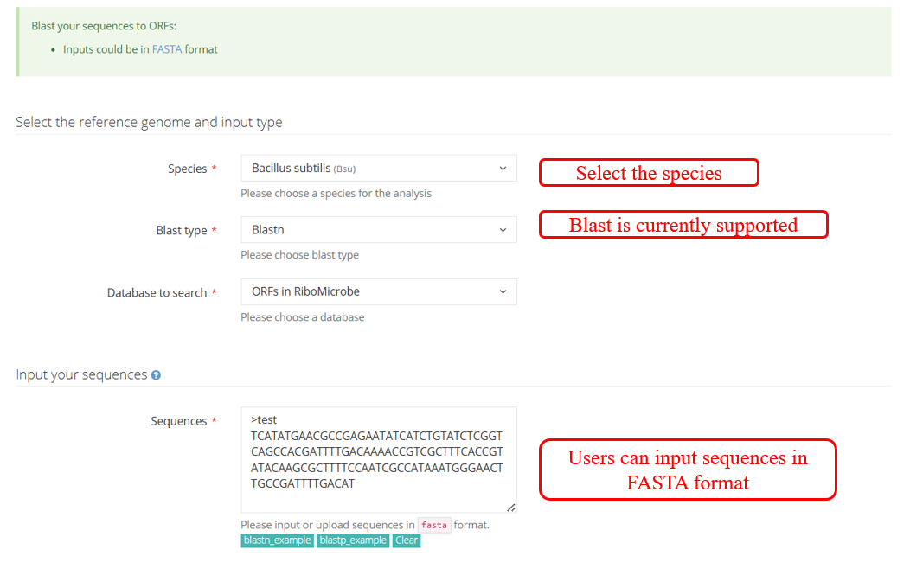Click the Species field label

tap(187, 169)
